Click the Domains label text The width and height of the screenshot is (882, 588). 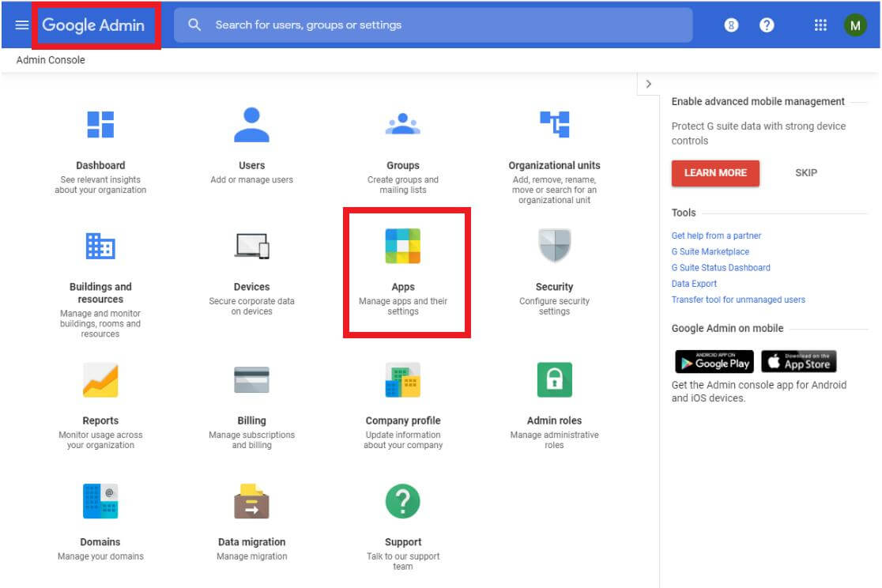point(100,542)
